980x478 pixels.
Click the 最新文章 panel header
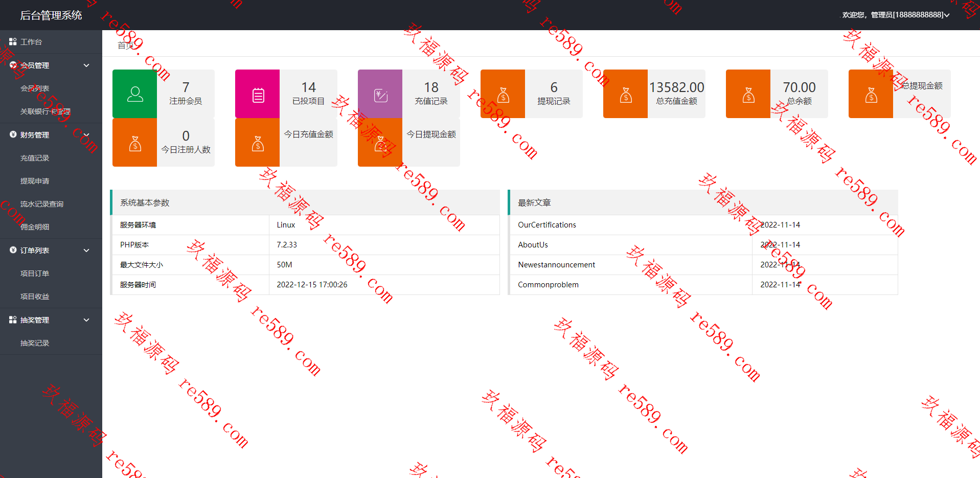coord(703,202)
